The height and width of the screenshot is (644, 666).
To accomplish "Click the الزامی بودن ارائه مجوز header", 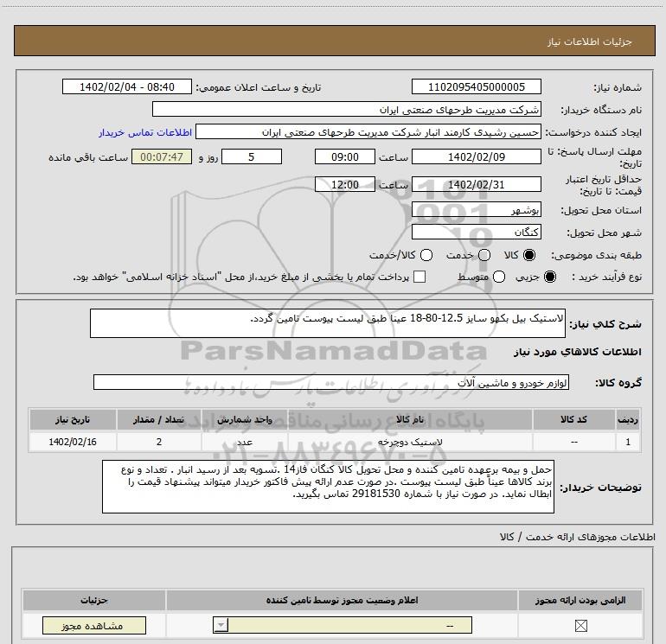I will click(x=580, y=600).
